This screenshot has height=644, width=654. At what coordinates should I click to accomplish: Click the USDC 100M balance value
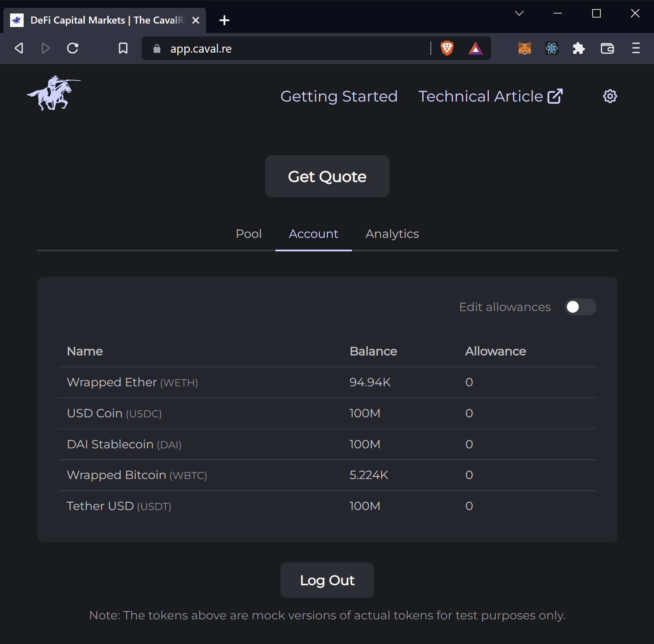[x=365, y=413]
